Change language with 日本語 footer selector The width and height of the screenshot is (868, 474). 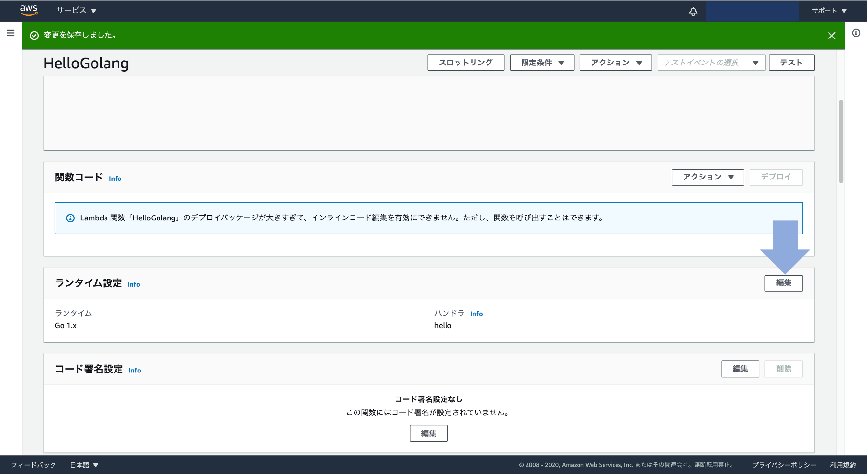(84, 465)
